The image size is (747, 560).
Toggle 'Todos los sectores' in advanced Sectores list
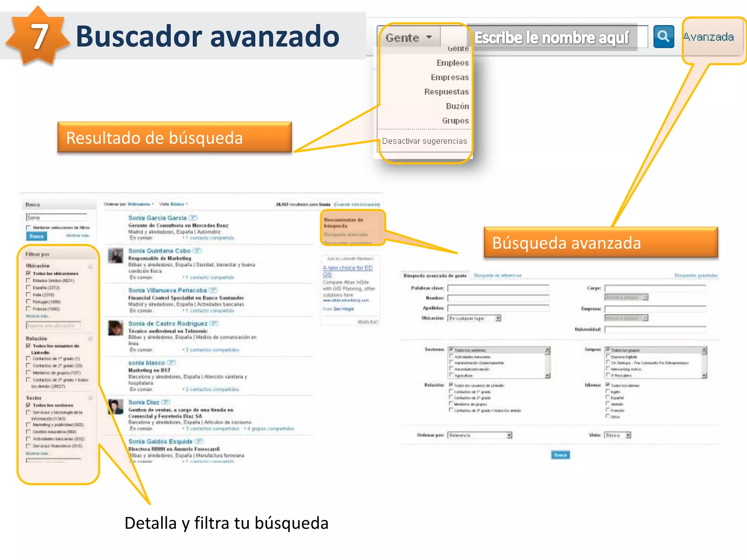pyautogui.click(x=451, y=349)
